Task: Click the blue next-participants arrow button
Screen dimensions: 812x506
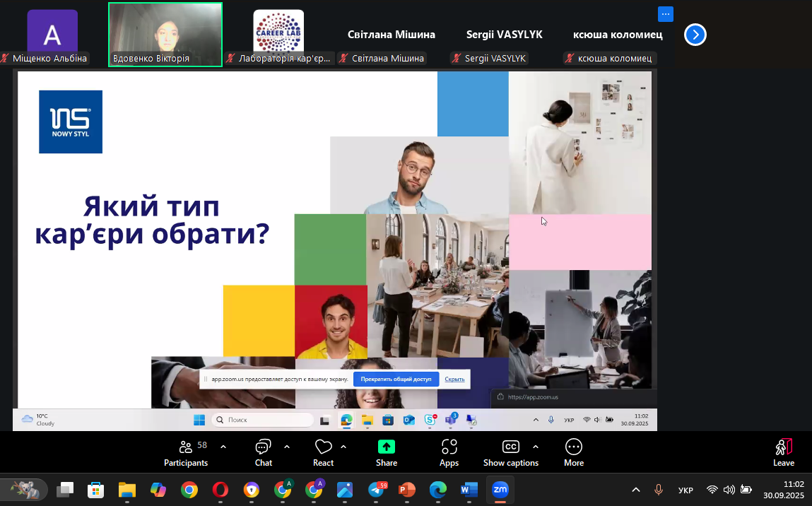Action: [x=695, y=35]
